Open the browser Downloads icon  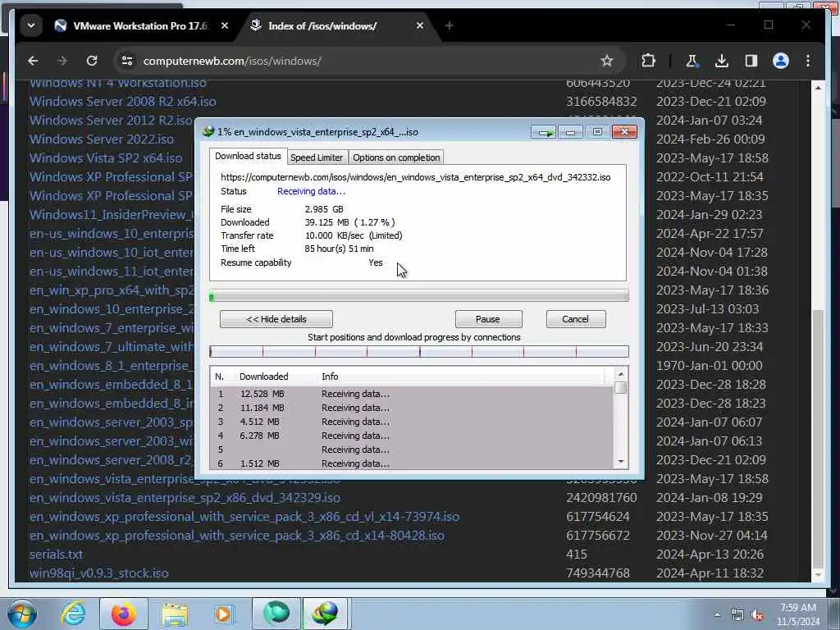point(722,61)
